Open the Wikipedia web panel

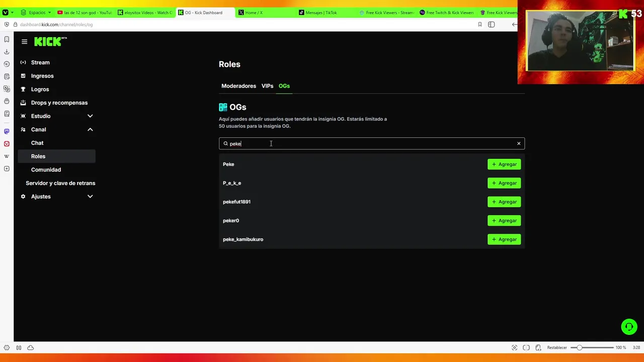(7, 156)
